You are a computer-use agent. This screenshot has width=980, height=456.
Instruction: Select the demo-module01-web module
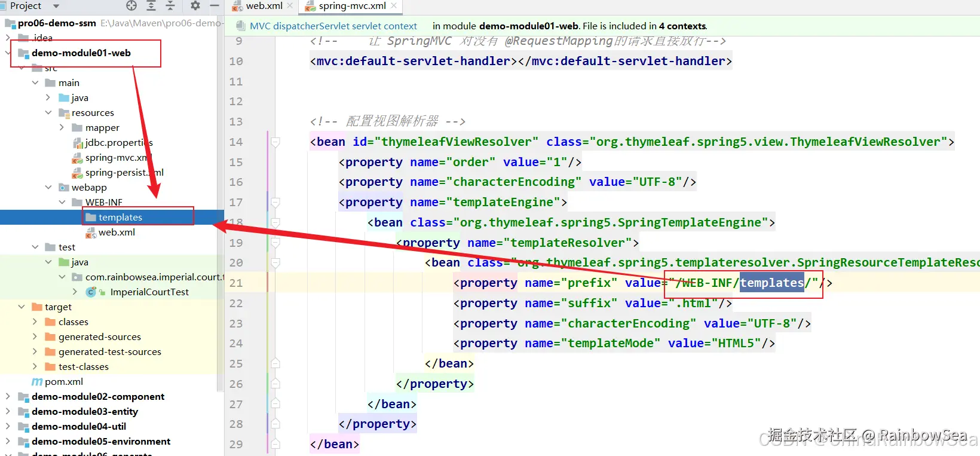click(x=81, y=53)
